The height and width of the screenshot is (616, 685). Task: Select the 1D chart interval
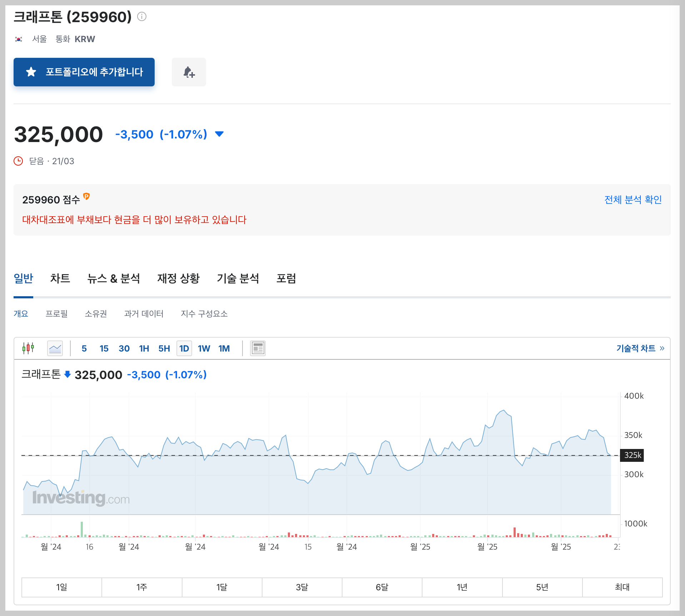[184, 349]
